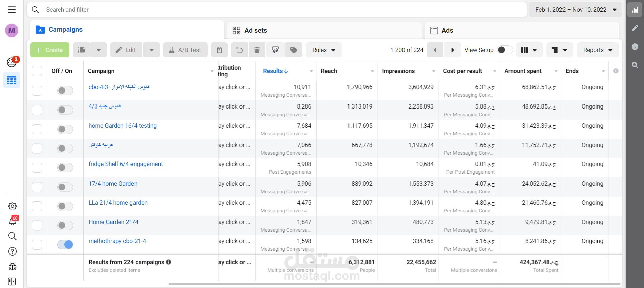Toggle the View Setup switch
The height and width of the screenshot is (288, 644).
(505, 50)
